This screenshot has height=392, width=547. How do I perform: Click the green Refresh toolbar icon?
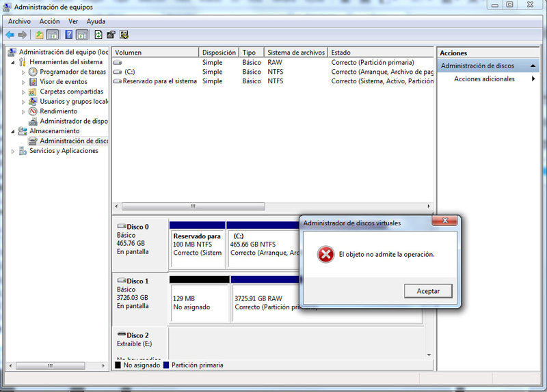tap(98, 35)
